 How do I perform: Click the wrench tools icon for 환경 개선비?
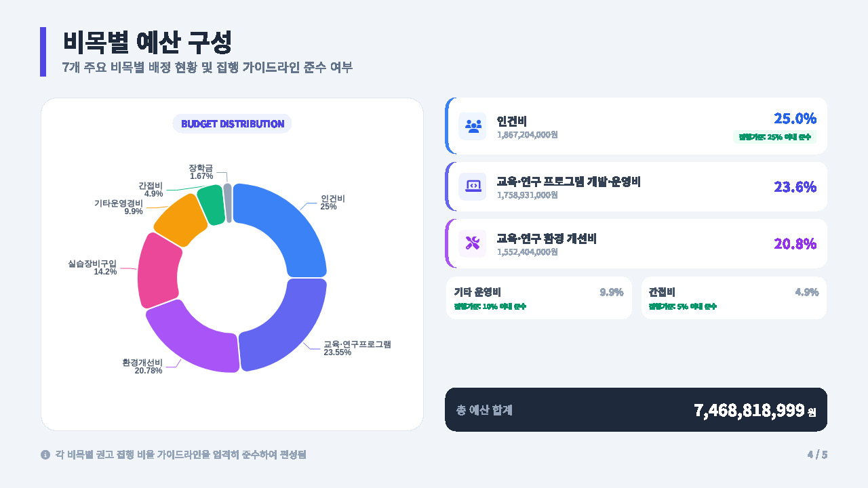[473, 243]
